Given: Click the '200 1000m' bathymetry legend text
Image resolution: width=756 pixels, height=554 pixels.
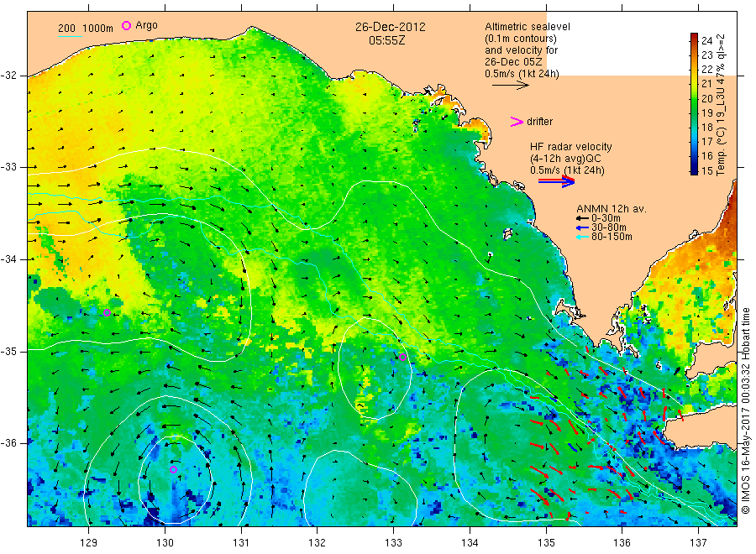Looking at the screenshot, I should [86, 29].
